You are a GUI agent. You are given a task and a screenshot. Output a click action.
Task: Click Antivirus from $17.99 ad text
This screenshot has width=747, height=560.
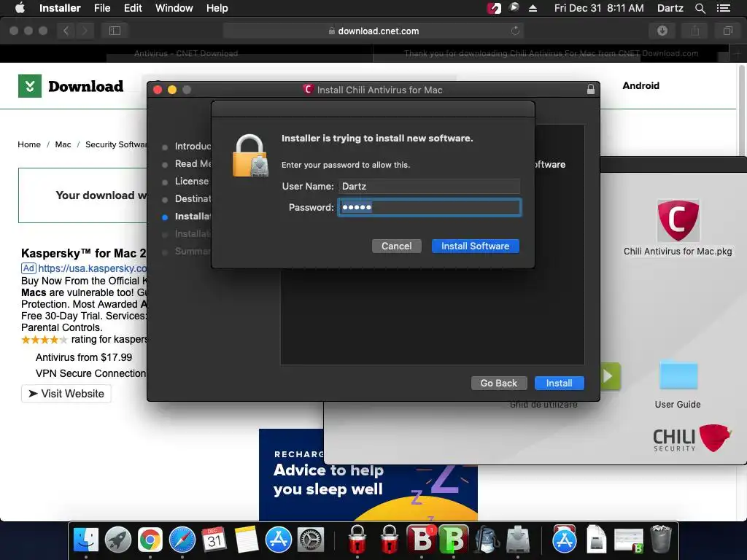tap(84, 357)
